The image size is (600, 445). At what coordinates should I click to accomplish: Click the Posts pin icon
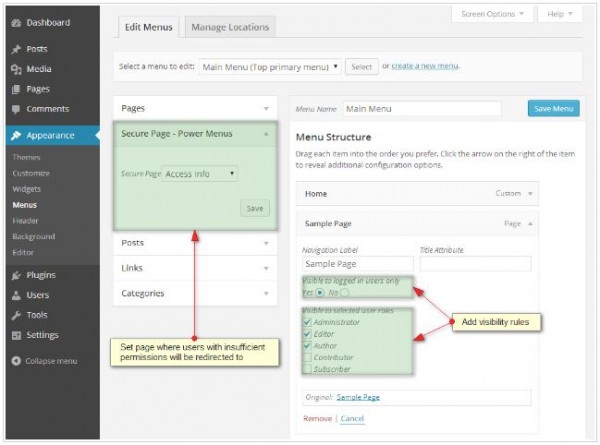pos(16,49)
